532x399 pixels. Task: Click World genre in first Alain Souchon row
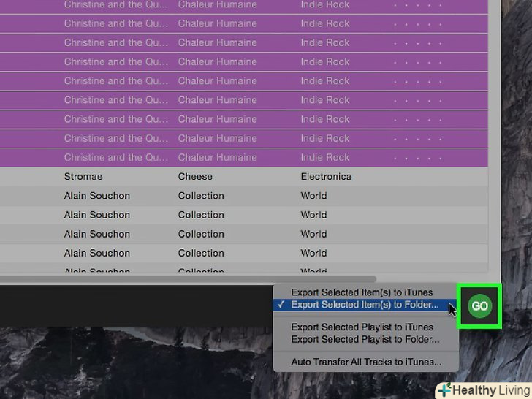313,196
